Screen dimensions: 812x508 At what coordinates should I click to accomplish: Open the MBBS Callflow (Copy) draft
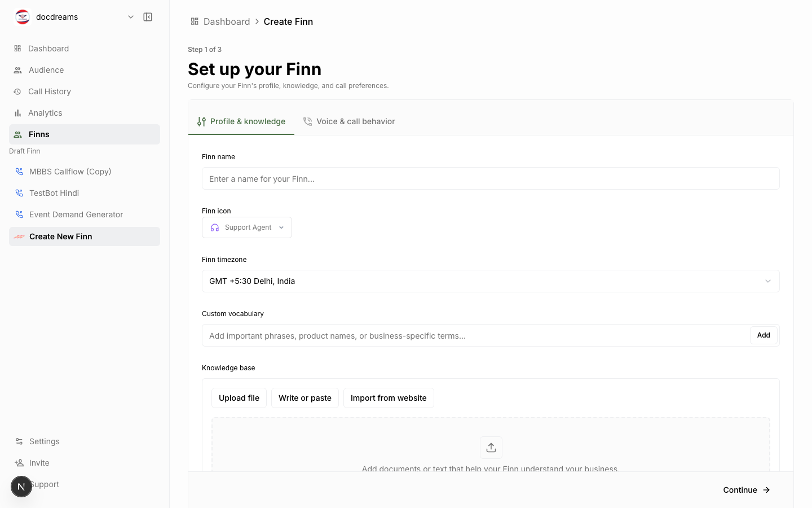click(x=85, y=172)
